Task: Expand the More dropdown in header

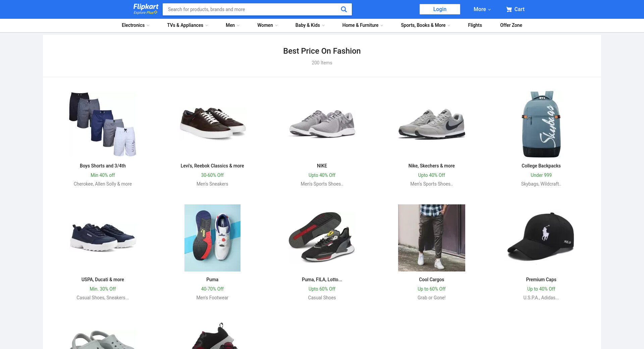Action: pos(482,9)
